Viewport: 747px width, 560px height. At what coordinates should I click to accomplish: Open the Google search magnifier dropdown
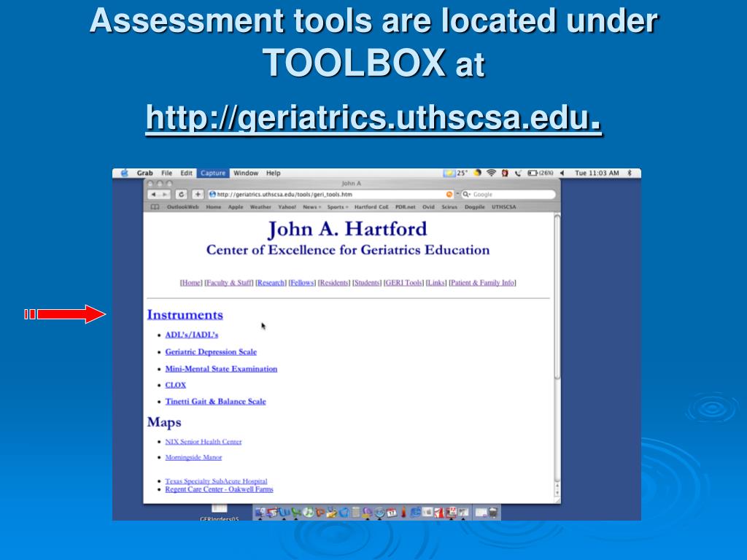466,195
